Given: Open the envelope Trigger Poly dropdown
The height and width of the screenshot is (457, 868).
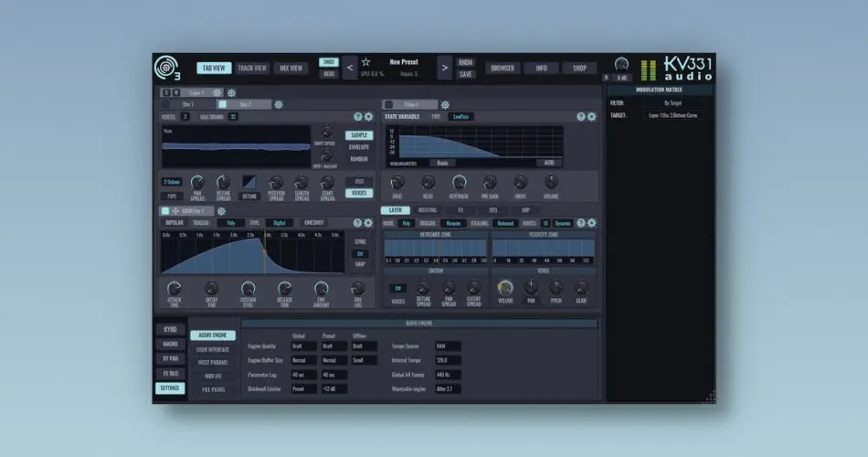Looking at the screenshot, I should [231, 223].
